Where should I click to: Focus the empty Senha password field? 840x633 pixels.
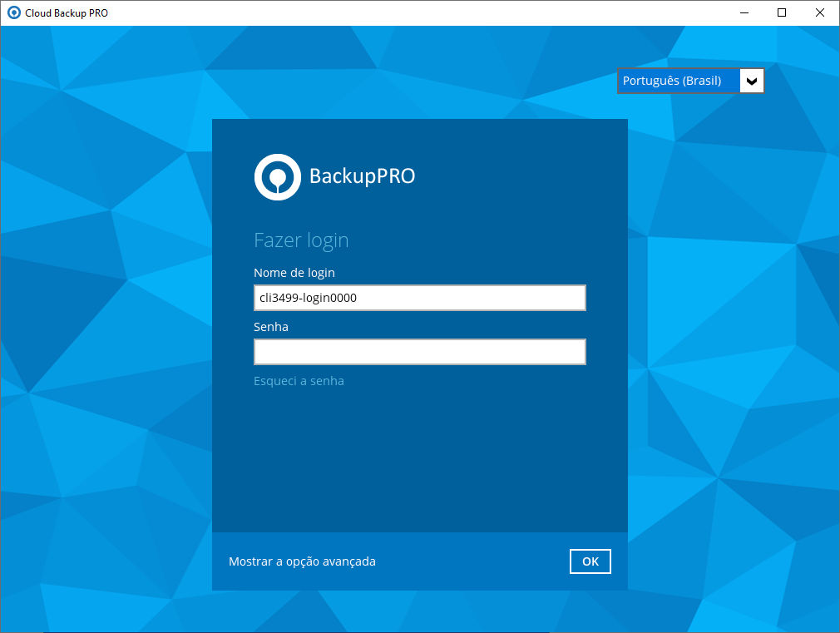click(419, 352)
